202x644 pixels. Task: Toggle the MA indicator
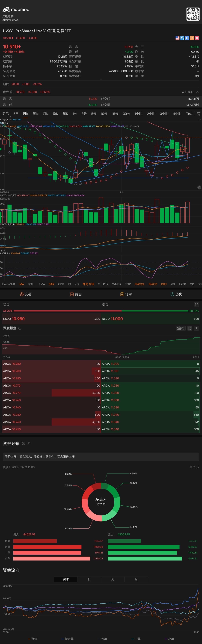(22, 284)
